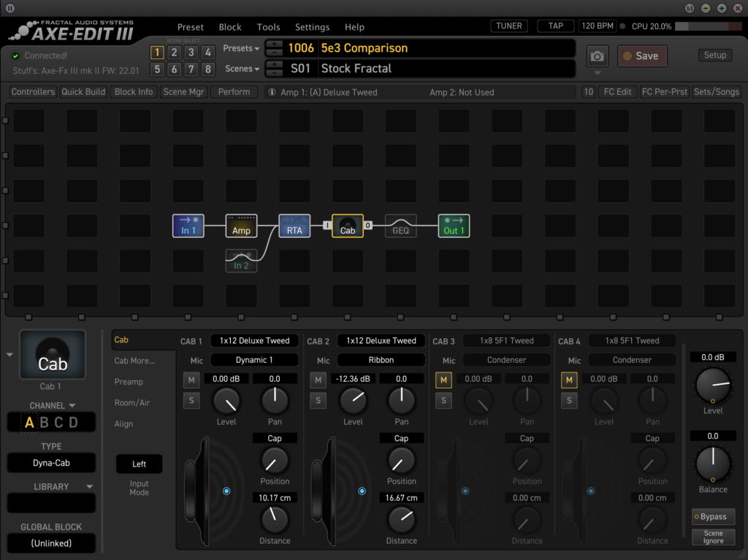The image size is (748, 560).
Task: Open the Scenes dropdown
Action: pyautogui.click(x=242, y=69)
